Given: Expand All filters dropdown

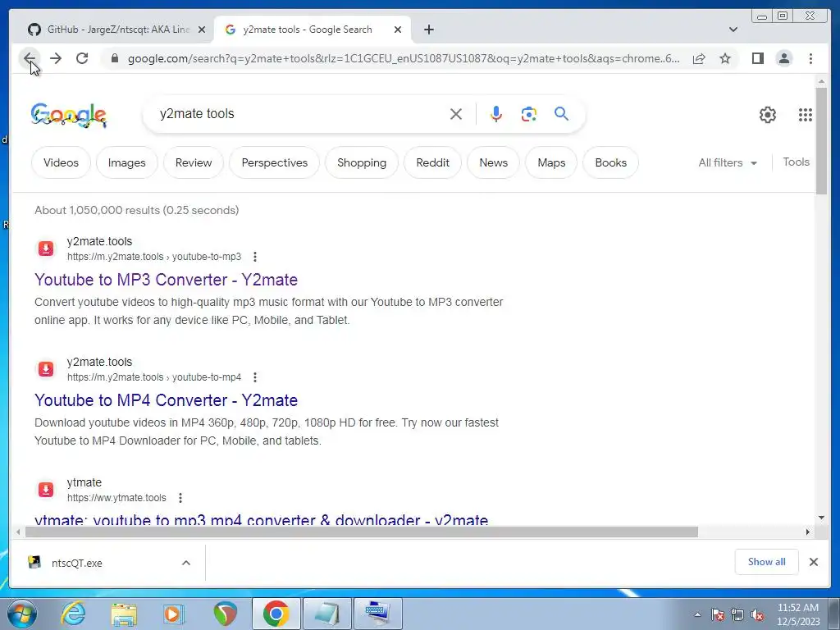Looking at the screenshot, I should click(x=728, y=163).
